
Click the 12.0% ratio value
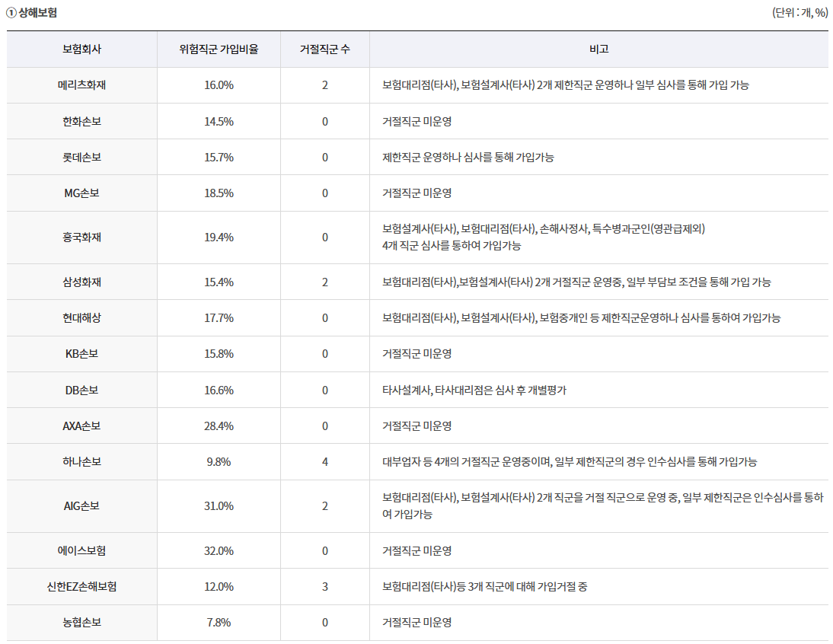[x=219, y=587]
